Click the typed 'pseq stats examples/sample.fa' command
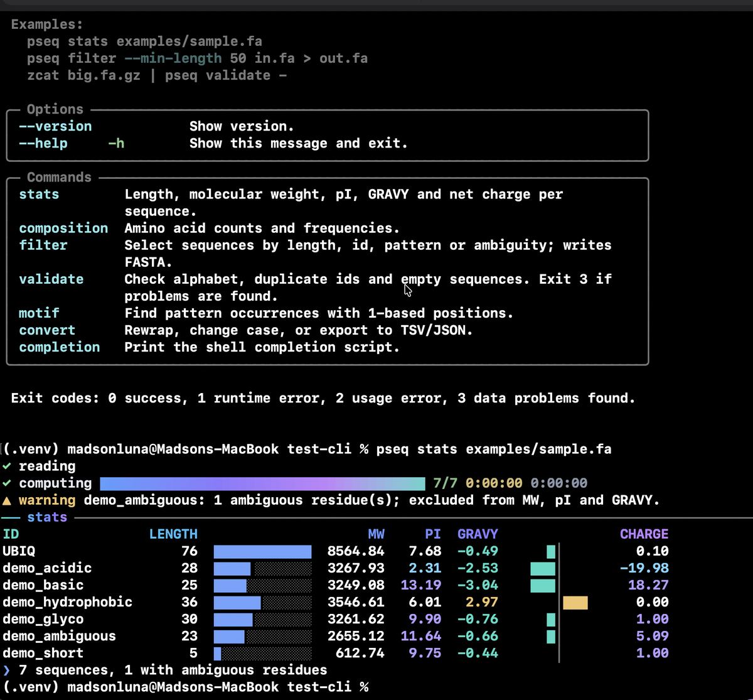753x700 pixels. [494, 450]
